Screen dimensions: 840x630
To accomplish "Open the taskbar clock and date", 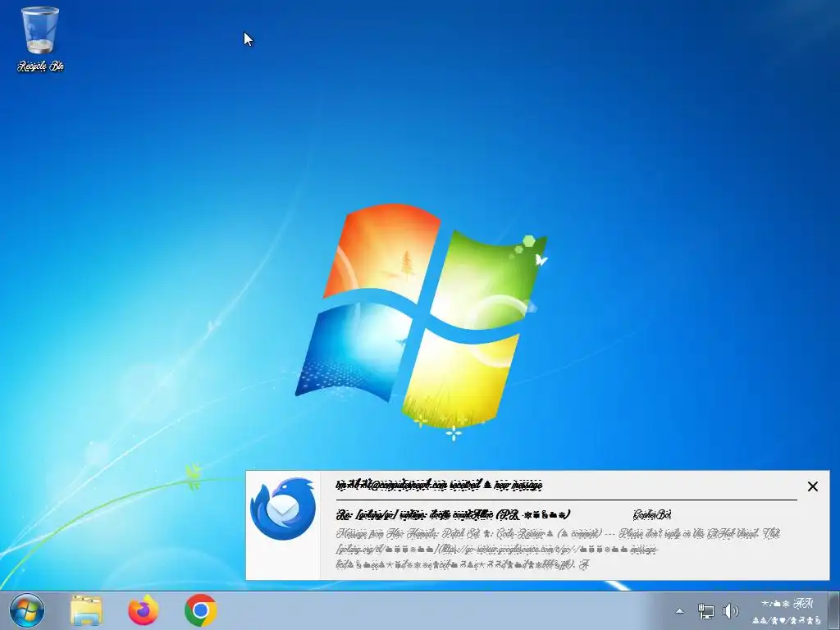I will coord(787,611).
